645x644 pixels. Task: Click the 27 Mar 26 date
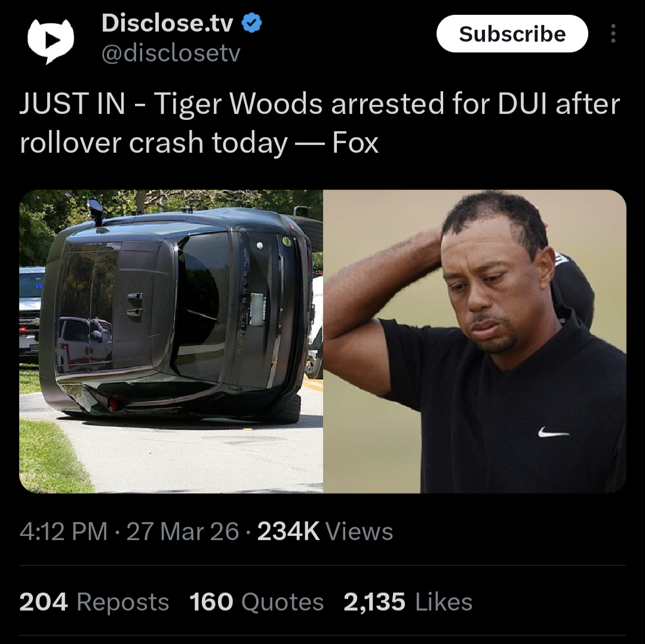[183, 531]
